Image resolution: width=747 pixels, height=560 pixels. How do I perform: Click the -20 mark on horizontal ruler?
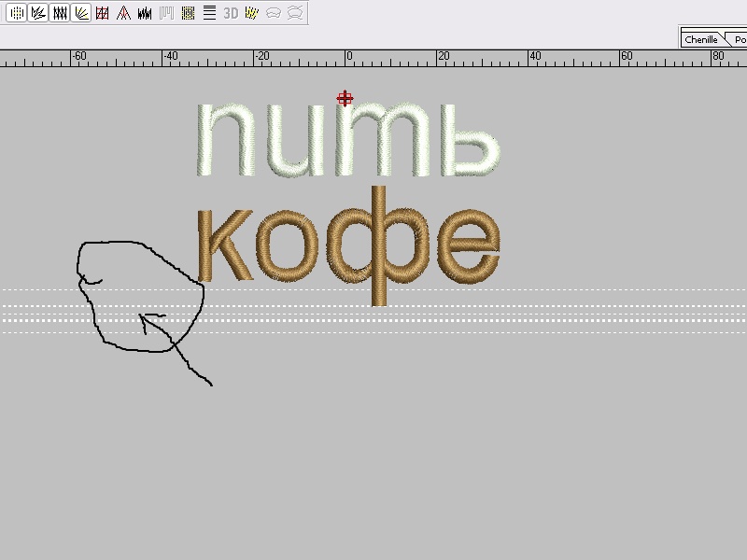point(262,56)
